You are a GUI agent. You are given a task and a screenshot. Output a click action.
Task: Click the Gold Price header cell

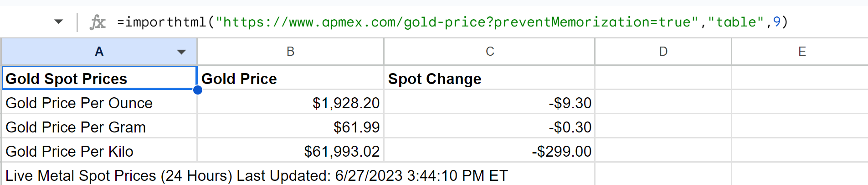(290, 79)
